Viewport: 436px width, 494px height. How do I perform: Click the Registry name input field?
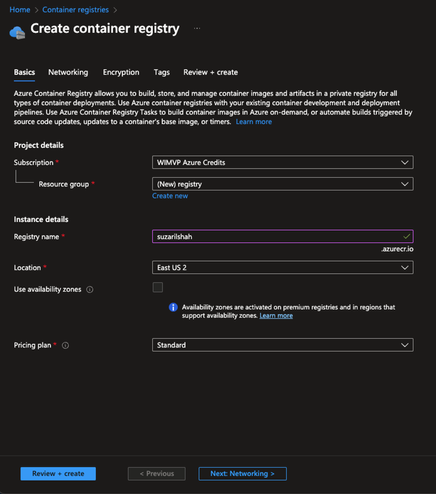pos(283,236)
